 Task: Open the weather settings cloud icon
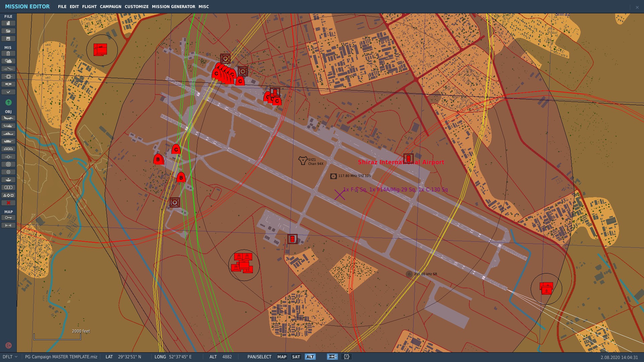coord(8,61)
